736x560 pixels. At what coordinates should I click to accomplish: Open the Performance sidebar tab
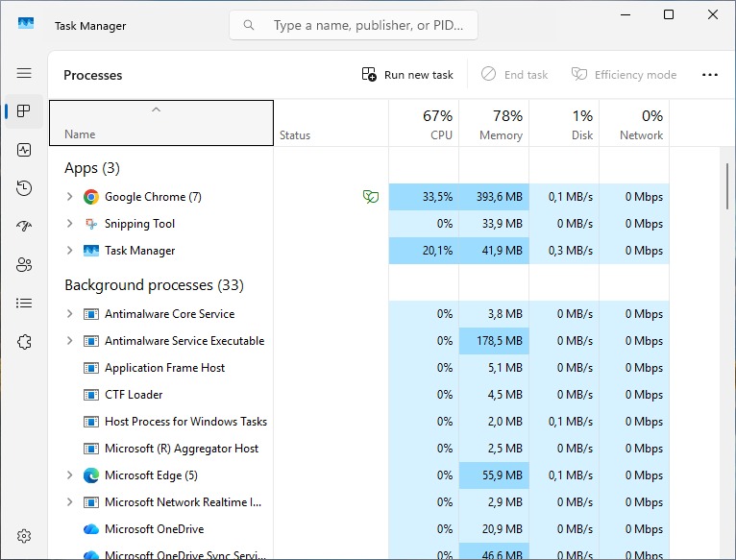tap(24, 150)
